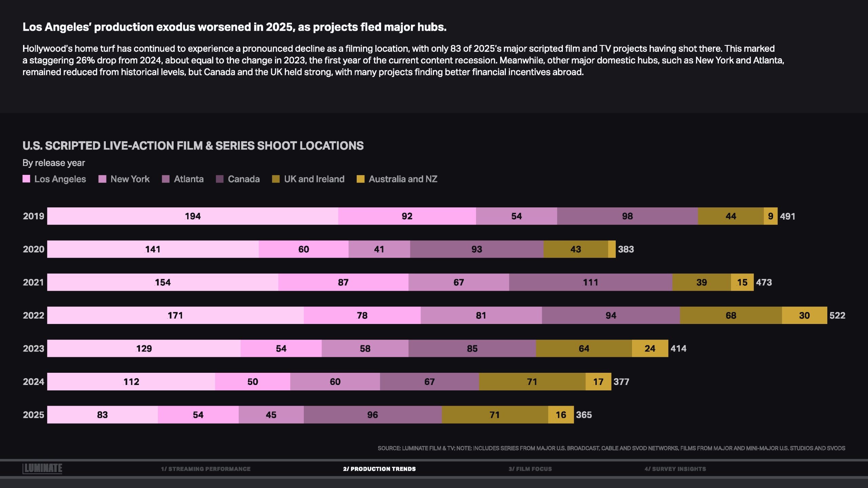The width and height of the screenshot is (868, 488).
Task: Click the 2022 Australia and NZ segment (30)
Action: (x=804, y=316)
